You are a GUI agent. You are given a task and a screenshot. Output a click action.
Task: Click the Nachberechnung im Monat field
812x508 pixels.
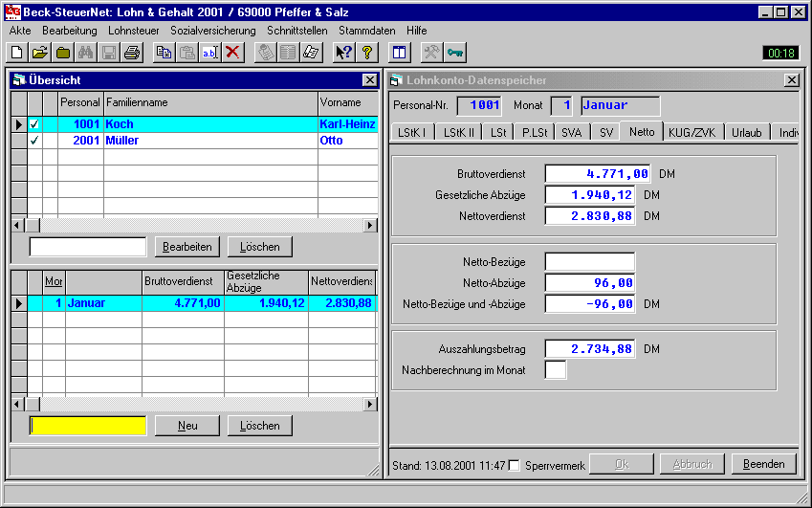pos(556,370)
